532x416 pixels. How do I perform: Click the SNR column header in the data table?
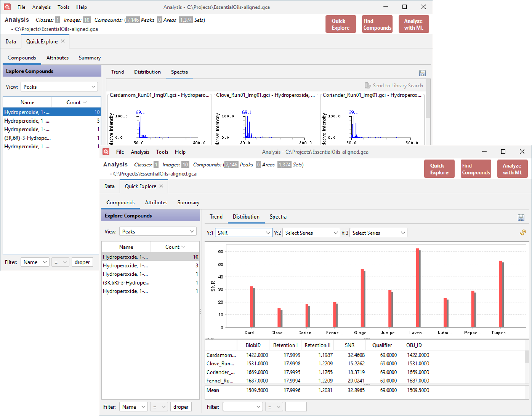pyautogui.click(x=349, y=345)
